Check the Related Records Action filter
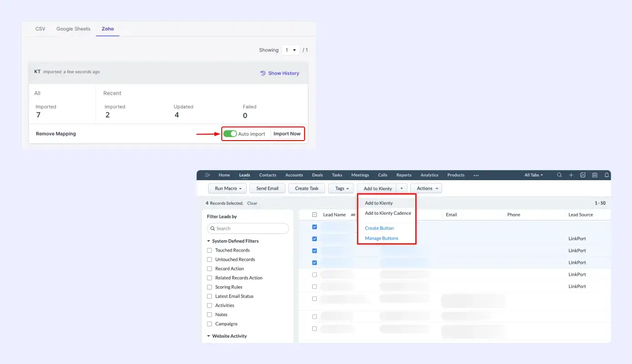 [209, 278]
